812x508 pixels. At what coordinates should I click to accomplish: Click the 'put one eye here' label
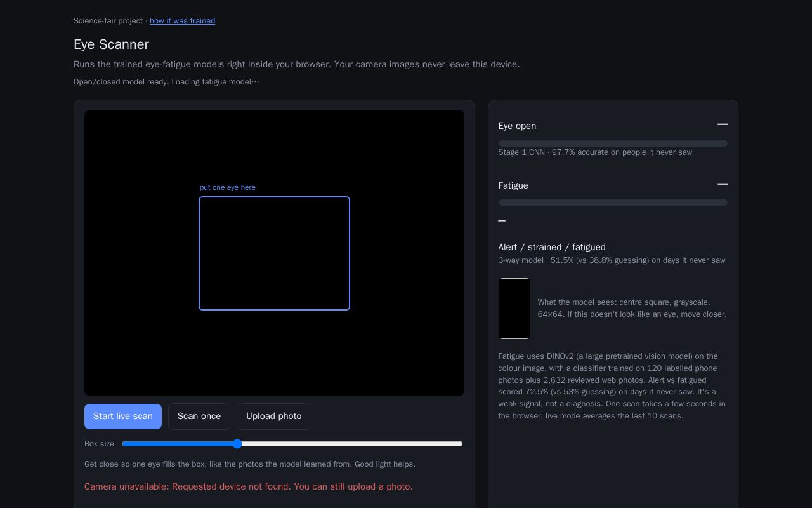click(228, 187)
